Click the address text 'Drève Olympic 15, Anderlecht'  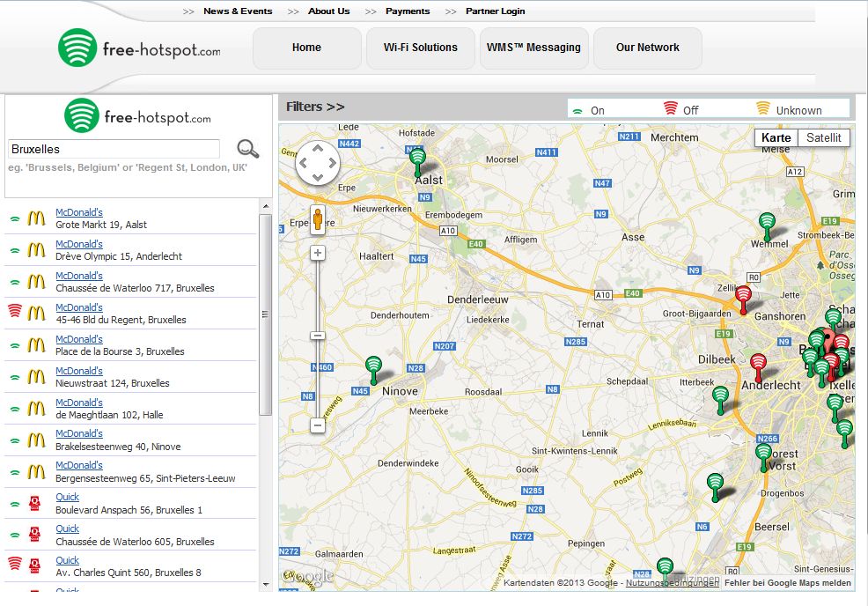[x=119, y=256]
